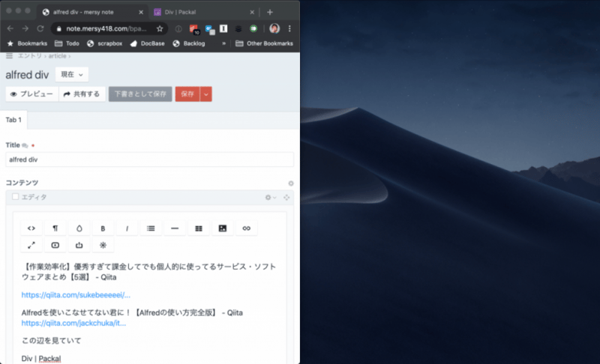
Task: Insert an image using the toolbar
Action: 223,228
